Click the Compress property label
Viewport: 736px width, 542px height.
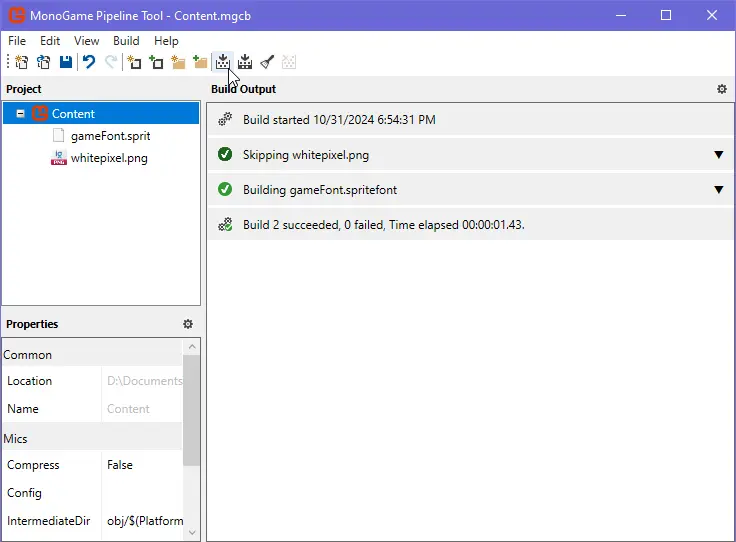33,465
